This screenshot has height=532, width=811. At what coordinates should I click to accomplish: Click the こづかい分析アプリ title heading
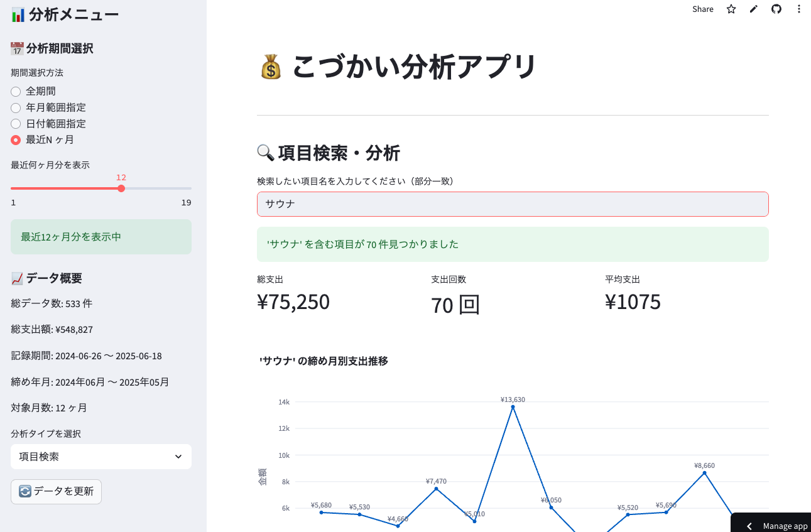(398, 67)
